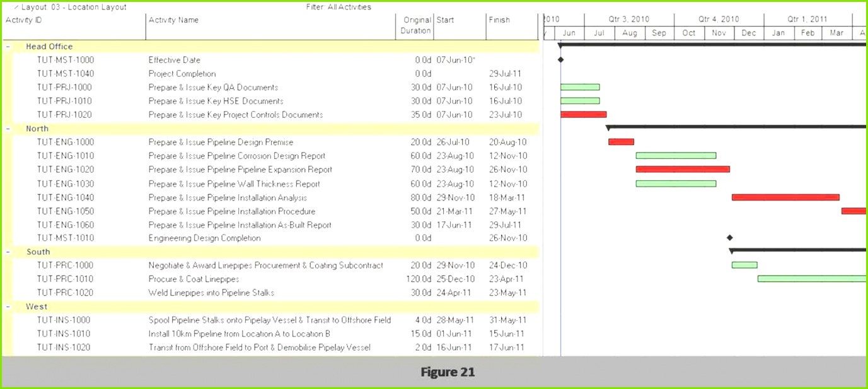Select the red Pipeline Installation Analysis bar
This screenshot has width=868, height=389.
(x=785, y=197)
